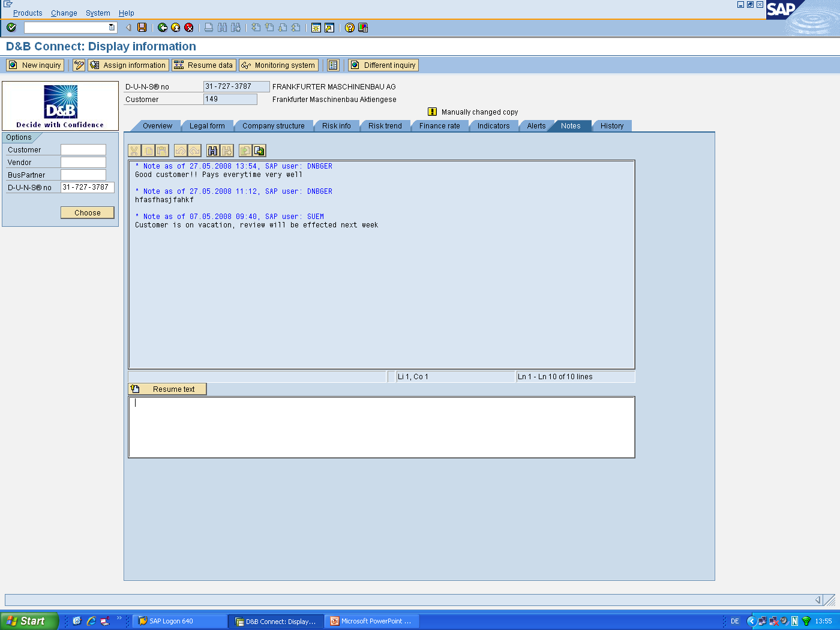This screenshot has height=630, width=840.
Task: Click the Paste icon in notes editor
Action: [x=162, y=151]
